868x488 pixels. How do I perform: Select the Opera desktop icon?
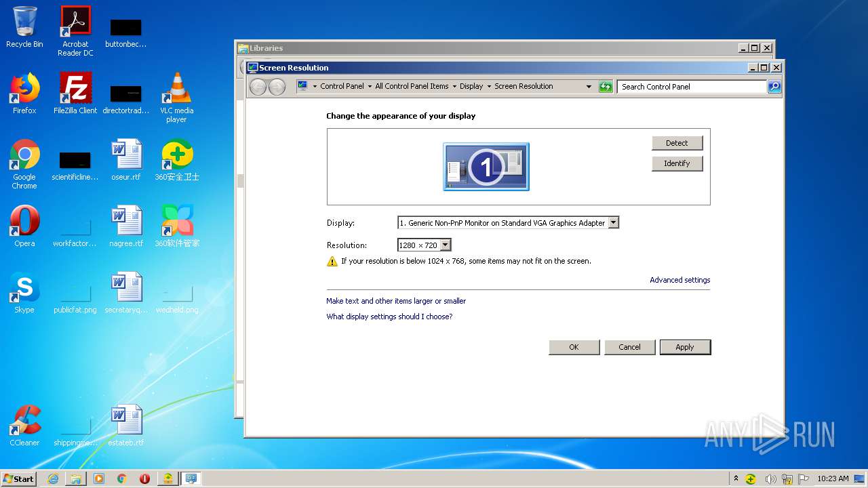tap(24, 226)
